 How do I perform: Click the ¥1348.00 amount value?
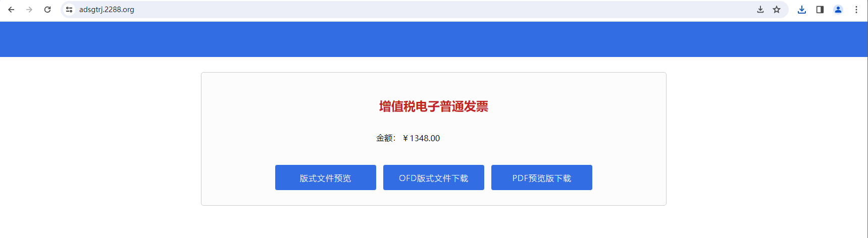click(421, 138)
